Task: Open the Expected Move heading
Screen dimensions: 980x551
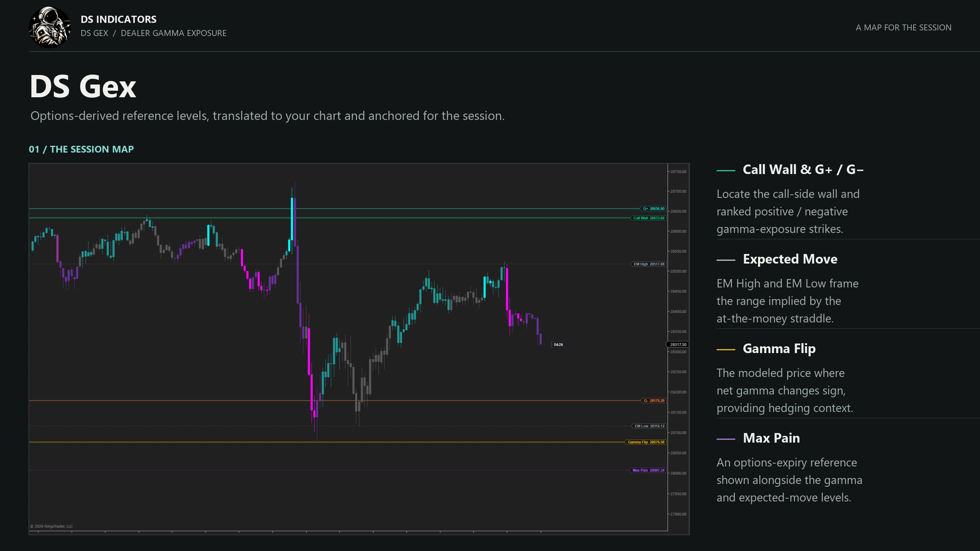Action: 790,259
